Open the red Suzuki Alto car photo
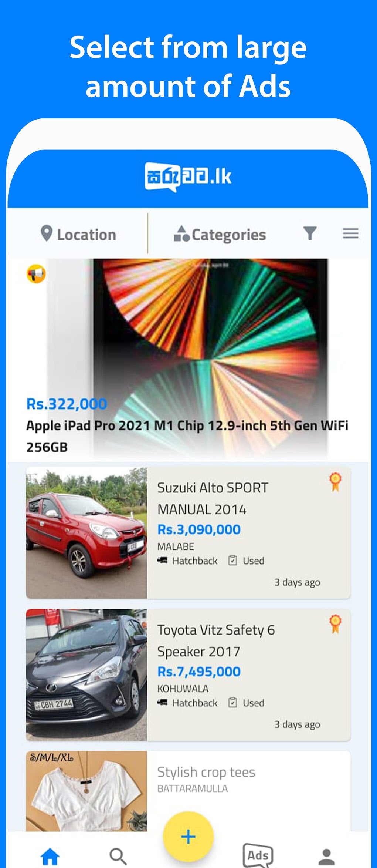This screenshot has width=377, height=868. point(86,533)
